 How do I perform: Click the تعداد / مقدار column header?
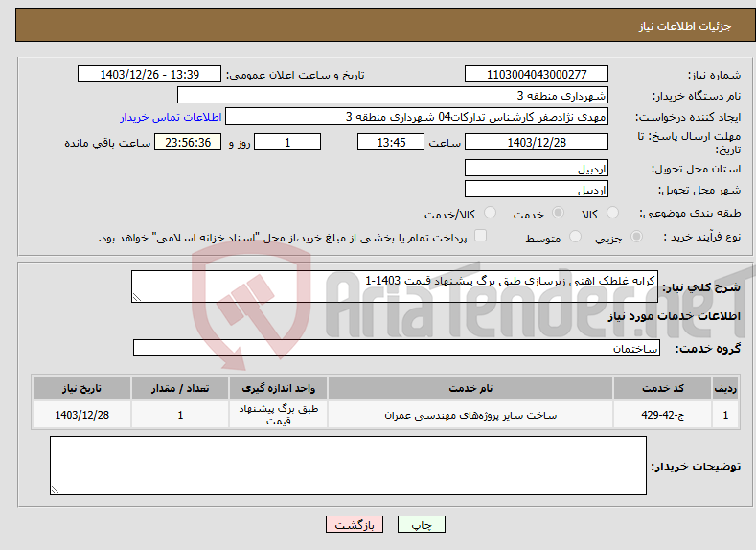coord(180,388)
